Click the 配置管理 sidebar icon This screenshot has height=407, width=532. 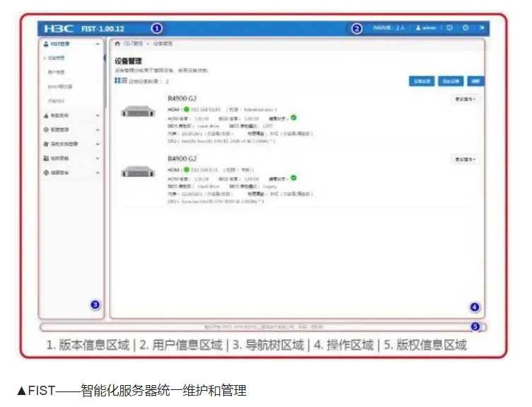click(46, 130)
